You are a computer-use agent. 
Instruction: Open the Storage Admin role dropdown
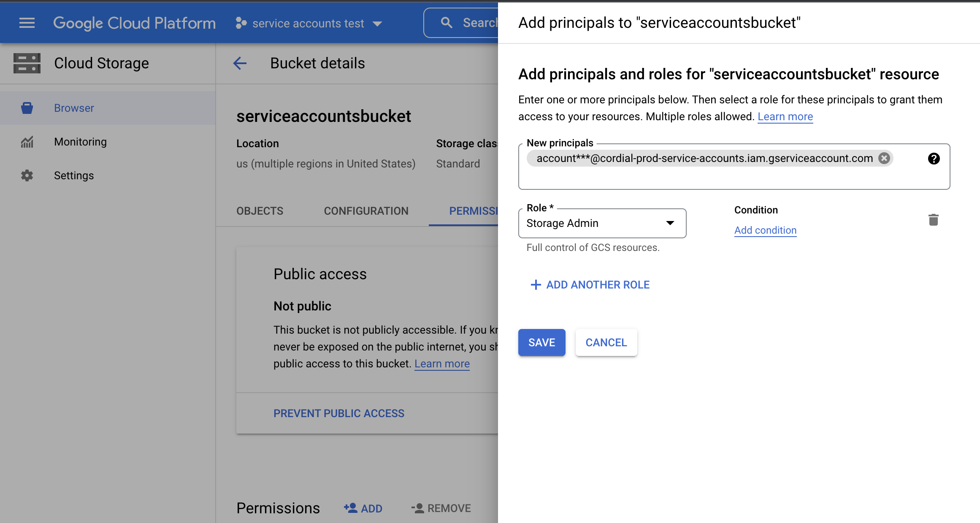pyautogui.click(x=602, y=223)
